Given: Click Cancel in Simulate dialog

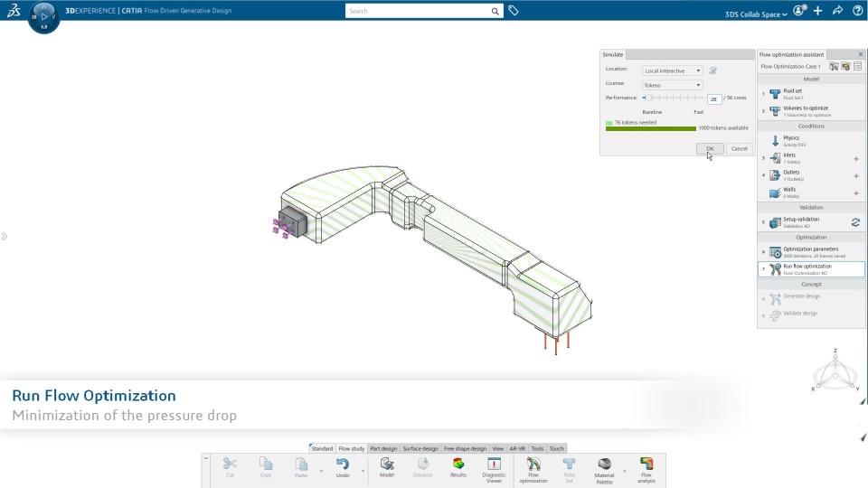Looking at the screenshot, I should [x=739, y=149].
